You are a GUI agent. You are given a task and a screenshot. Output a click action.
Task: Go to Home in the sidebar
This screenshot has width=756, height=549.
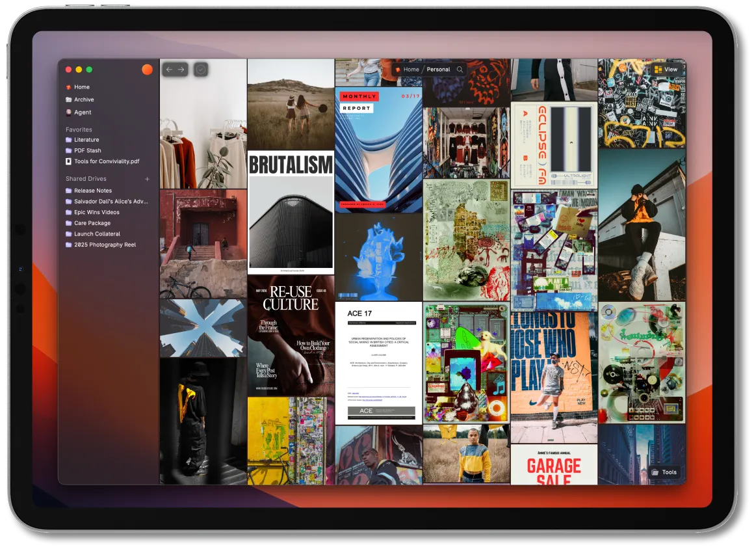(x=81, y=87)
